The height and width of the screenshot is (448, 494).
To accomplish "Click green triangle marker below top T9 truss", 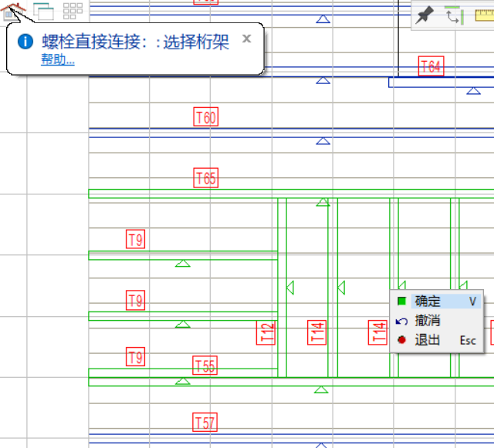I will pos(183,263).
